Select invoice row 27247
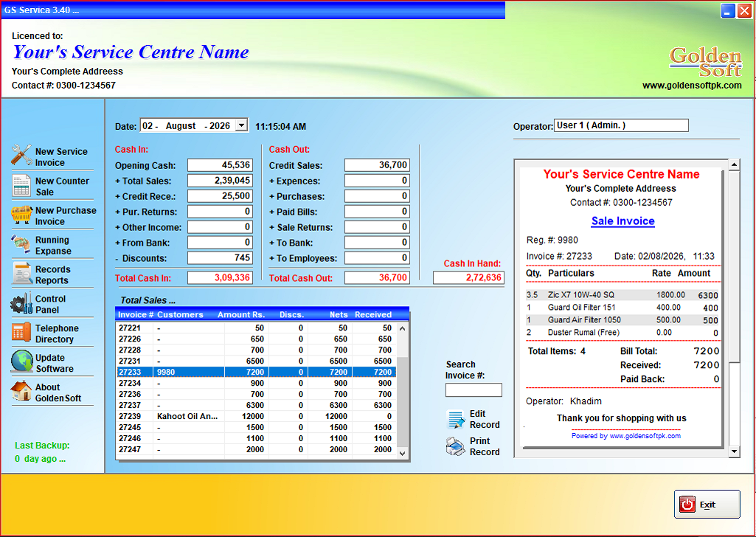 (x=257, y=450)
